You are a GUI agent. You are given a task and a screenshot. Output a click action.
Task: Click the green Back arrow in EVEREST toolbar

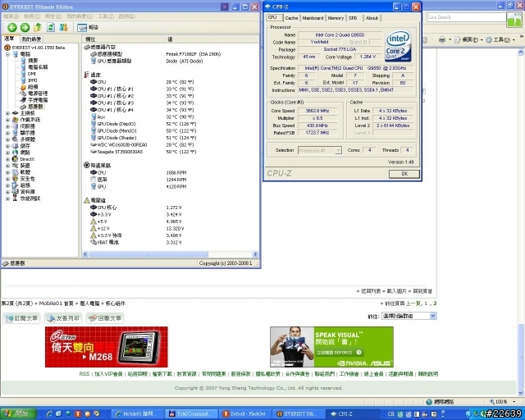[x=12, y=27]
